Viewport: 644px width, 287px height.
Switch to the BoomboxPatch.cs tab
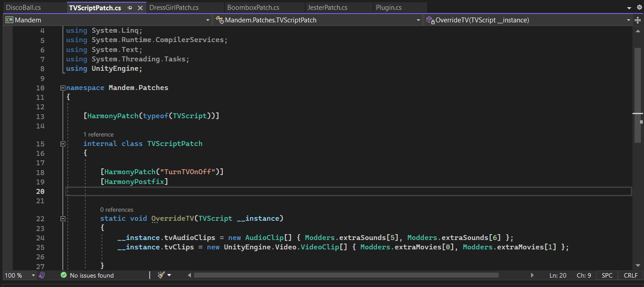coord(253,8)
